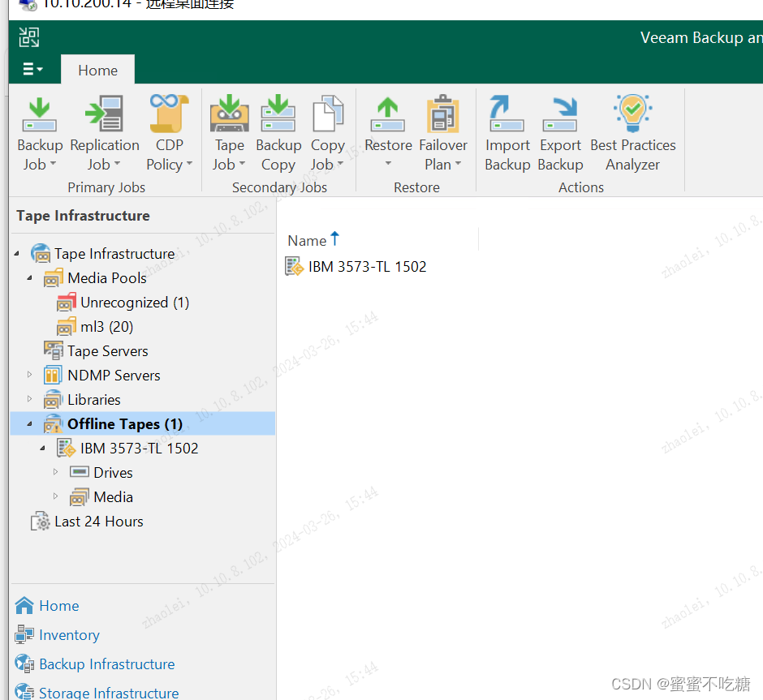Select Tape Servers node

[x=107, y=351]
